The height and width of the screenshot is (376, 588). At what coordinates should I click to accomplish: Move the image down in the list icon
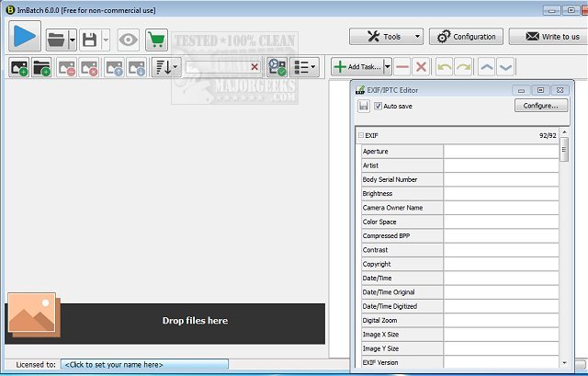coord(137,67)
